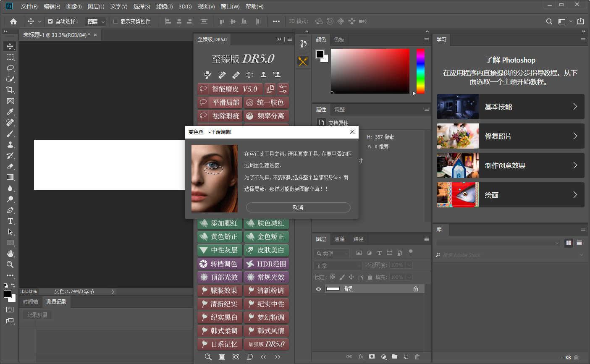Viewport: 590px width, 364px height.
Task: Switch foreground and background colors
Action: (13, 285)
